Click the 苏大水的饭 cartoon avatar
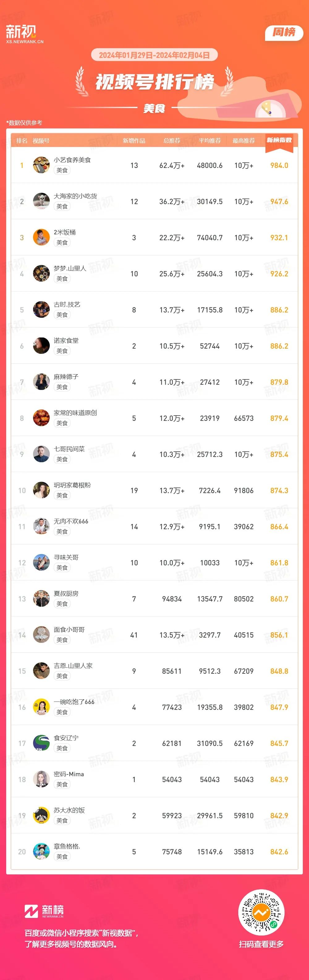This screenshot has height=980, width=309. 41,815
